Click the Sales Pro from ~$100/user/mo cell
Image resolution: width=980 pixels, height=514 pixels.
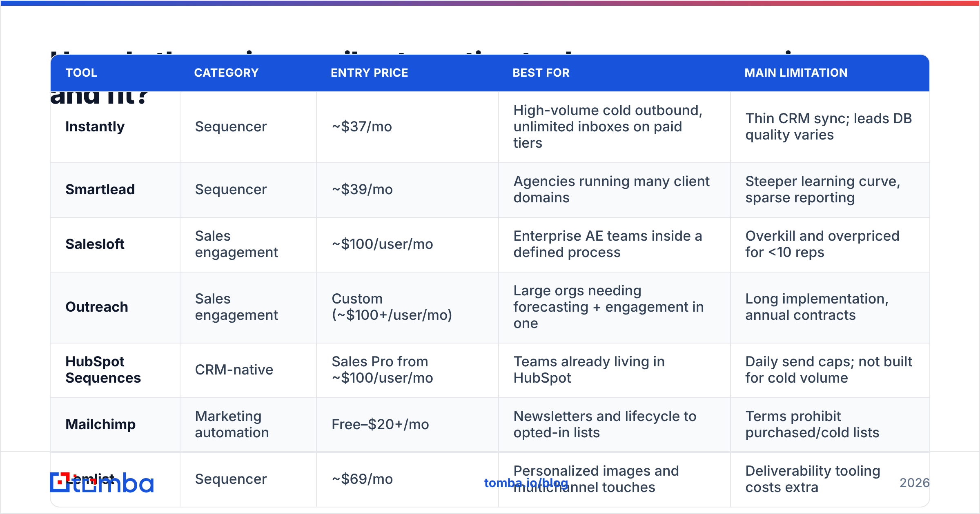408,370
